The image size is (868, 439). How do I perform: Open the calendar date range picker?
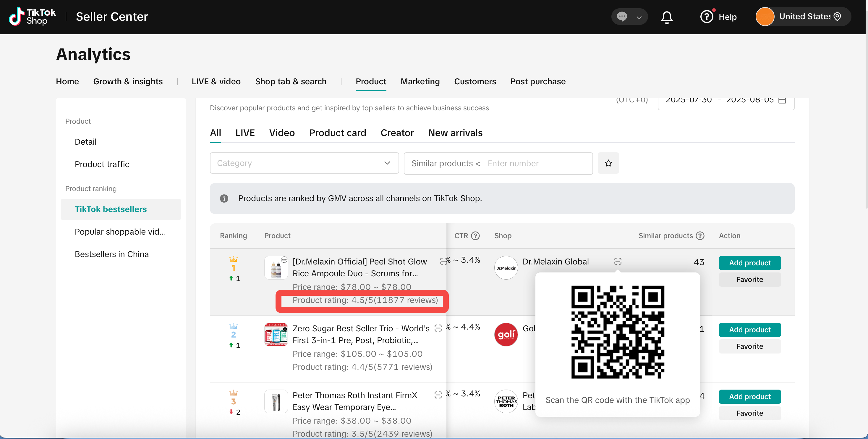point(782,101)
